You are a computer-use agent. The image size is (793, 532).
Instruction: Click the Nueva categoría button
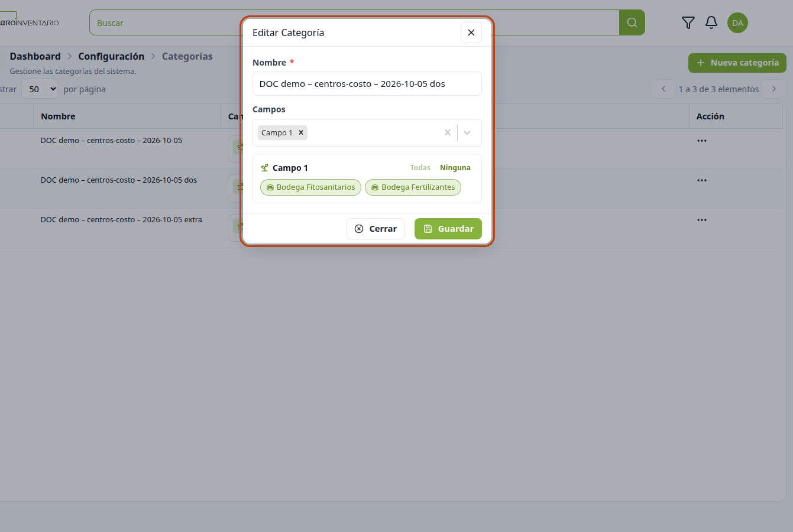[x=737, y=63]
